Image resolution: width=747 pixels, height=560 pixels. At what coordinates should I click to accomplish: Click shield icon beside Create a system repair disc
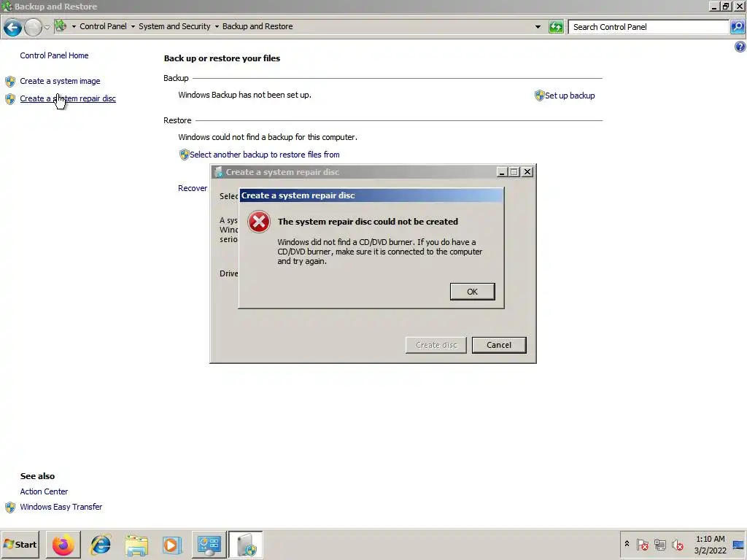coord(10,99)
